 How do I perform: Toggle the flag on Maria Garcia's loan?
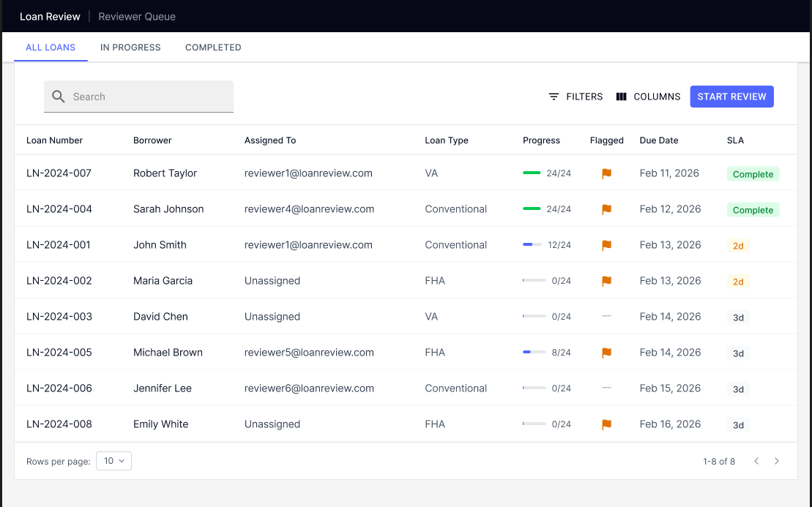point(606,280)
